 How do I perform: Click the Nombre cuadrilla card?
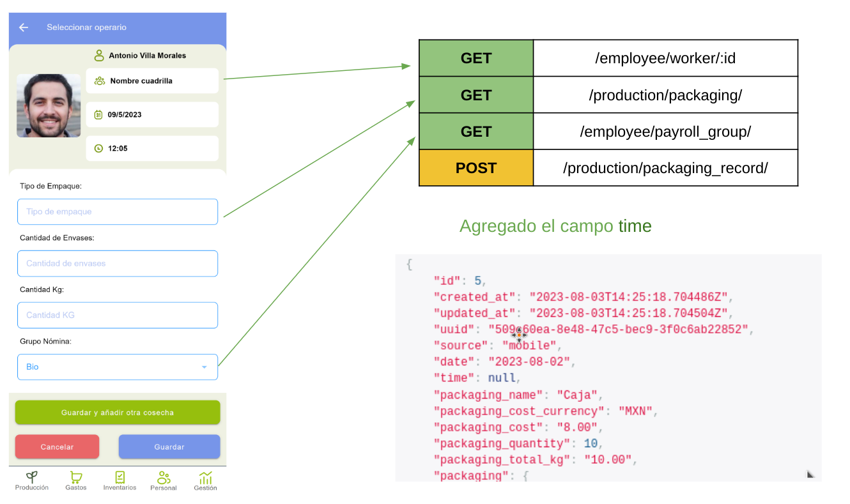coord(152,81)
